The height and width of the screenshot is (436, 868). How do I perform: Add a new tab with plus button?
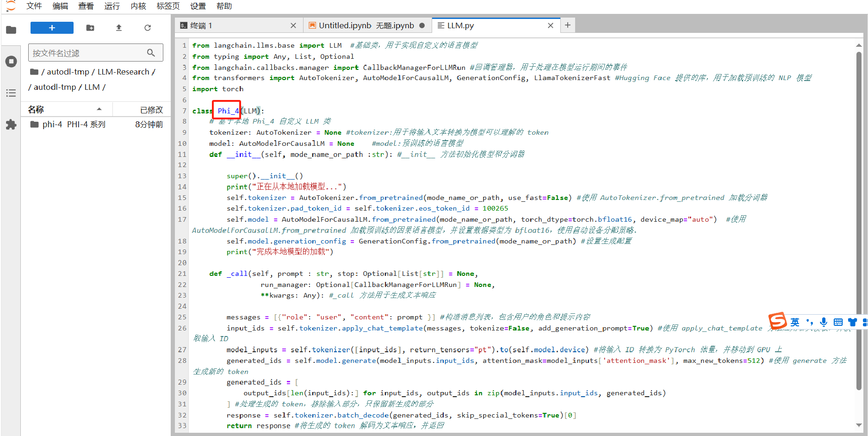pos(568,25)
